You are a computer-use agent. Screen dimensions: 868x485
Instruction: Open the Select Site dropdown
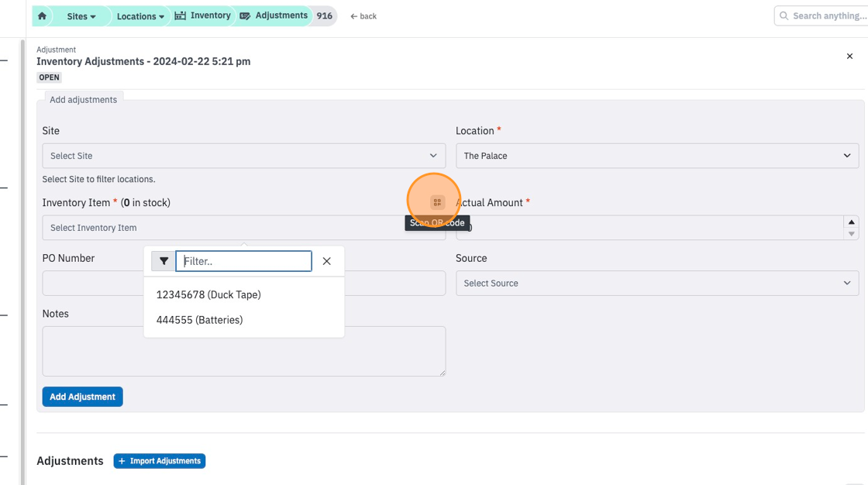tap(243, 156)
